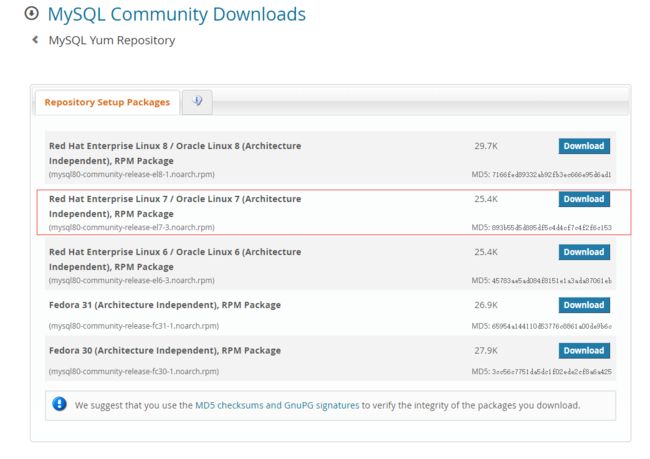The image size is (650, 459).
Task: Click the 27.9K size of Fedora 30 package
Action: pos(486,351)
